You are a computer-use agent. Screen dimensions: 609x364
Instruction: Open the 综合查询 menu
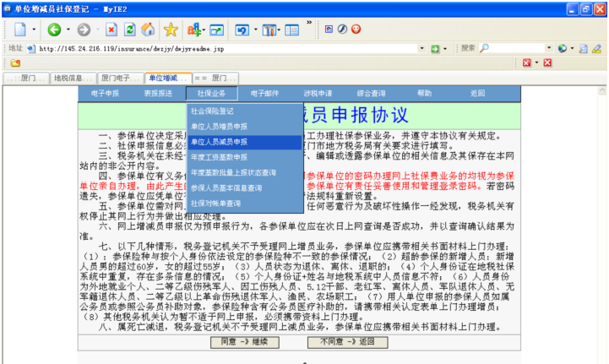point(372,94)
